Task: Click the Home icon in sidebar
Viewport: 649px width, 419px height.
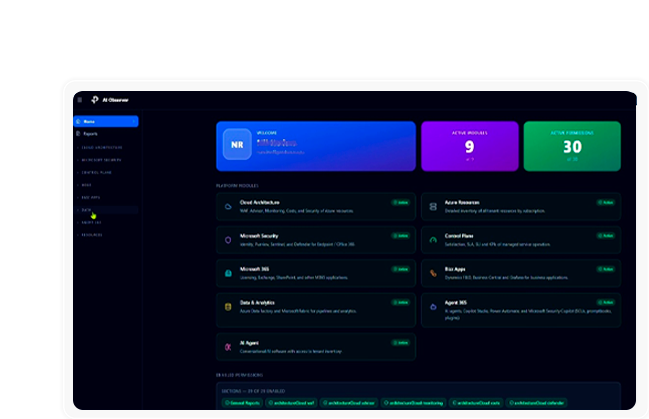Action: click(78, 121)
